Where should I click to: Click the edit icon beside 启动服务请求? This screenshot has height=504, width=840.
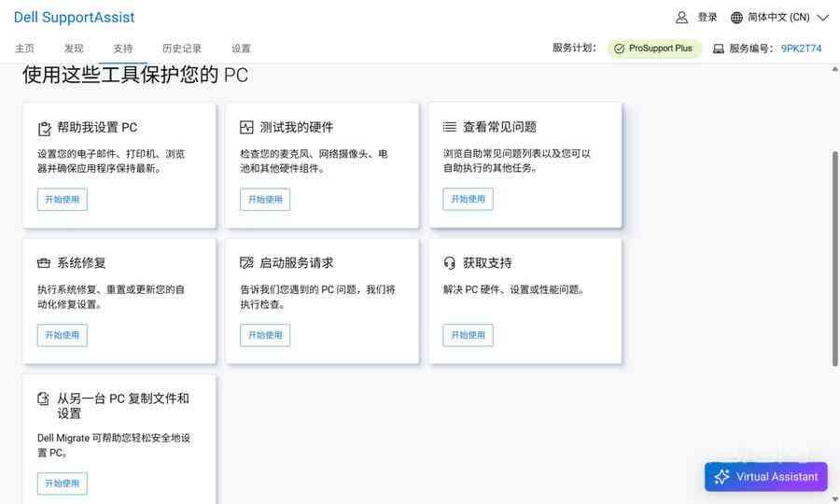(246, 262)
